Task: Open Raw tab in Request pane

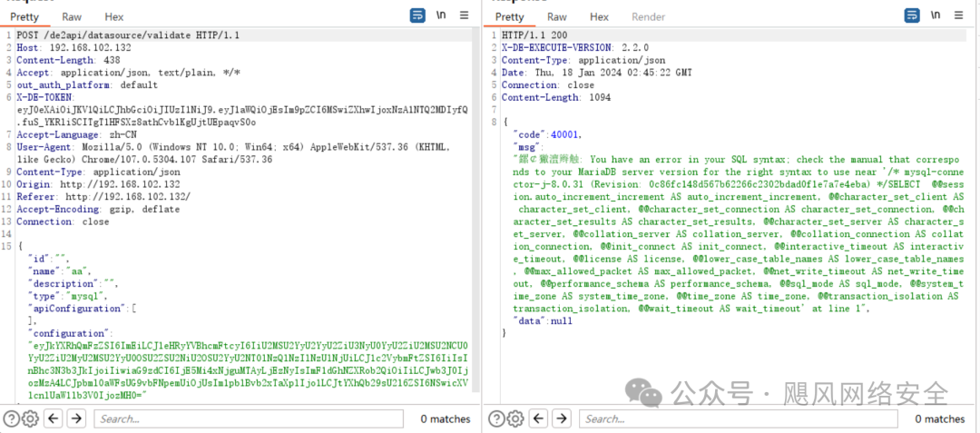Action: click(x=72, y=17)
